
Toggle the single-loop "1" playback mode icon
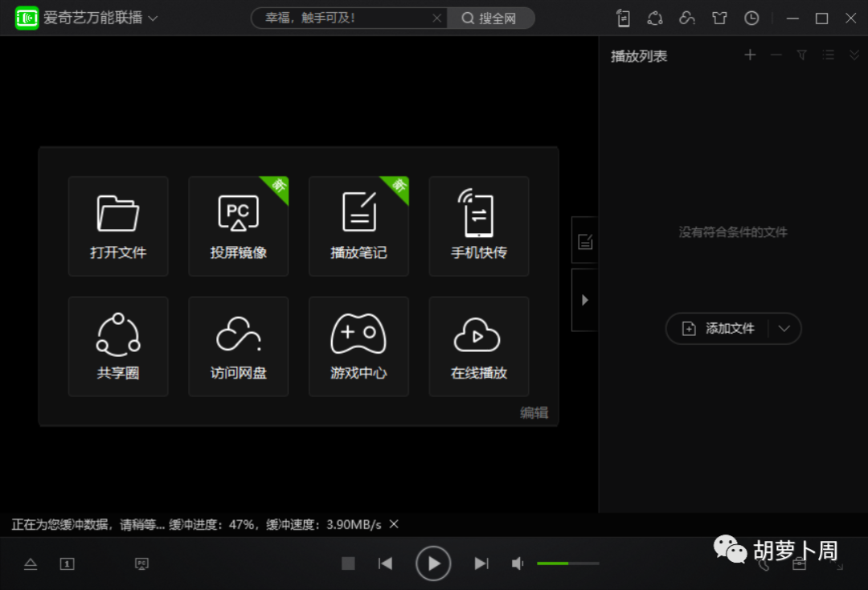[x=67, y=564]
